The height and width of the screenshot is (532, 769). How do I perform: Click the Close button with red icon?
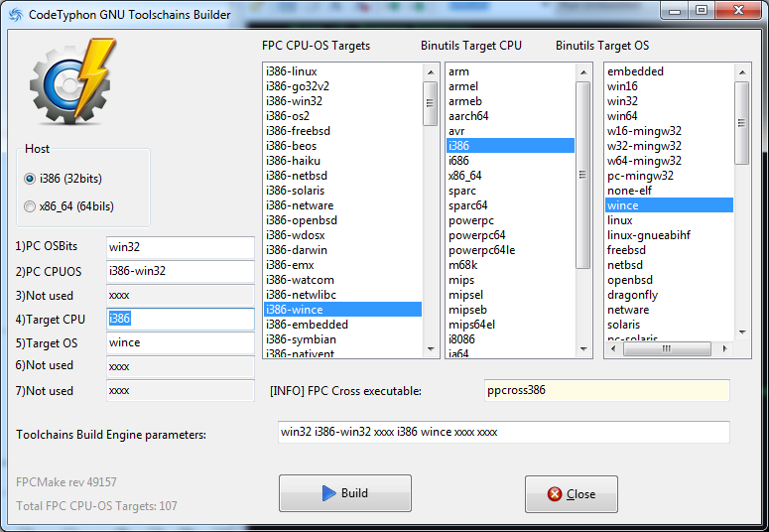tap(571, 494)
